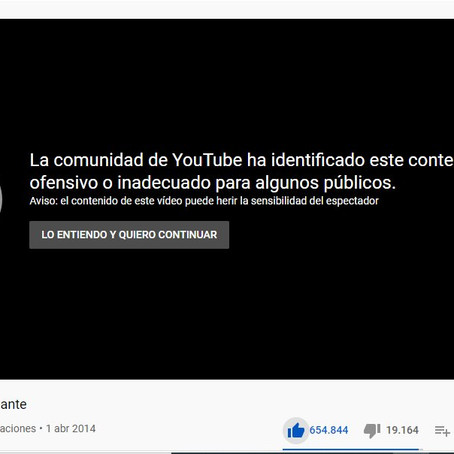
Task: Dislike the video with thumbs-down icon
Action: (x=372, y=431)
